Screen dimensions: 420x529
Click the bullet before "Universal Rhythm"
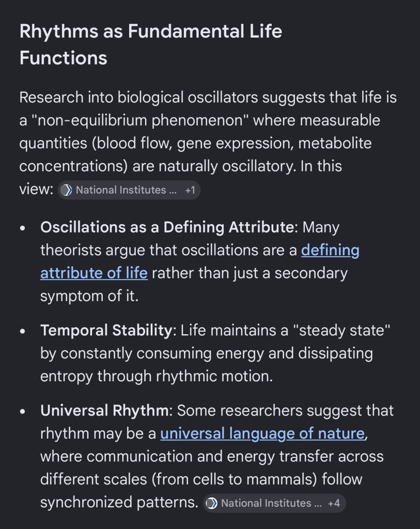23,412
